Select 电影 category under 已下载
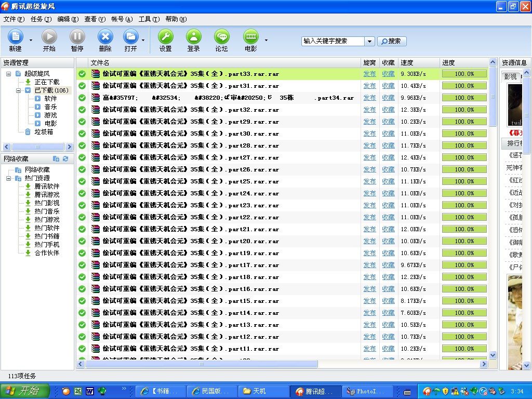This screenshot has height=399, width=532. click(x=50, y=124)
